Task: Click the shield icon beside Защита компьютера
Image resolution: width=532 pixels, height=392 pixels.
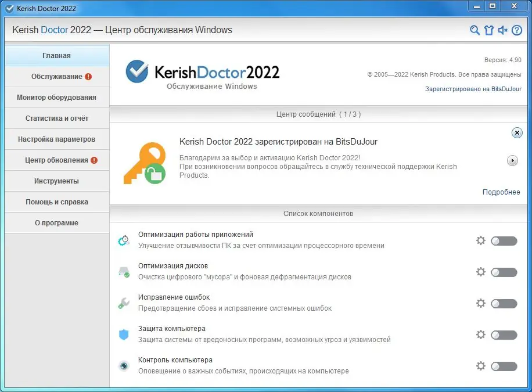Action: [123, 333]
